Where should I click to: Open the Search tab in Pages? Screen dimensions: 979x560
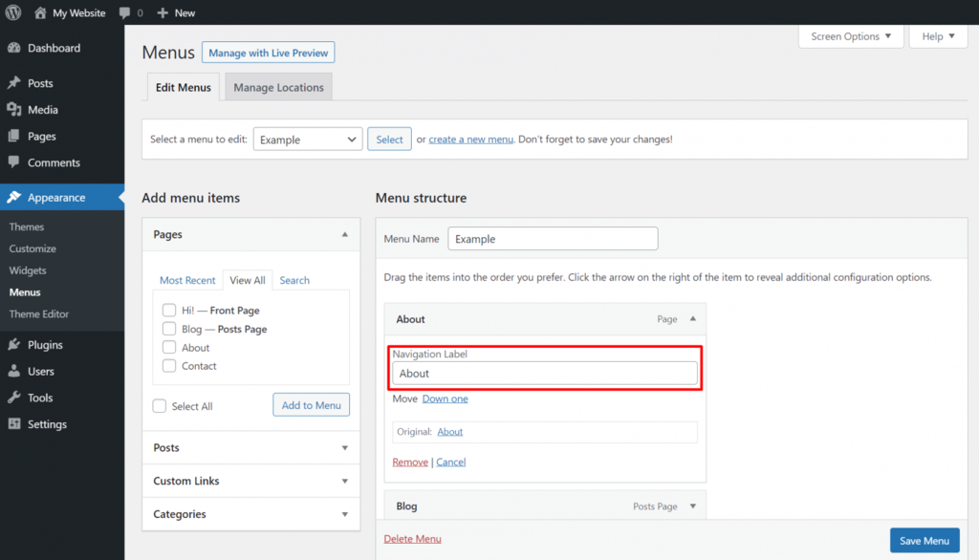click(x=294, y=280)
